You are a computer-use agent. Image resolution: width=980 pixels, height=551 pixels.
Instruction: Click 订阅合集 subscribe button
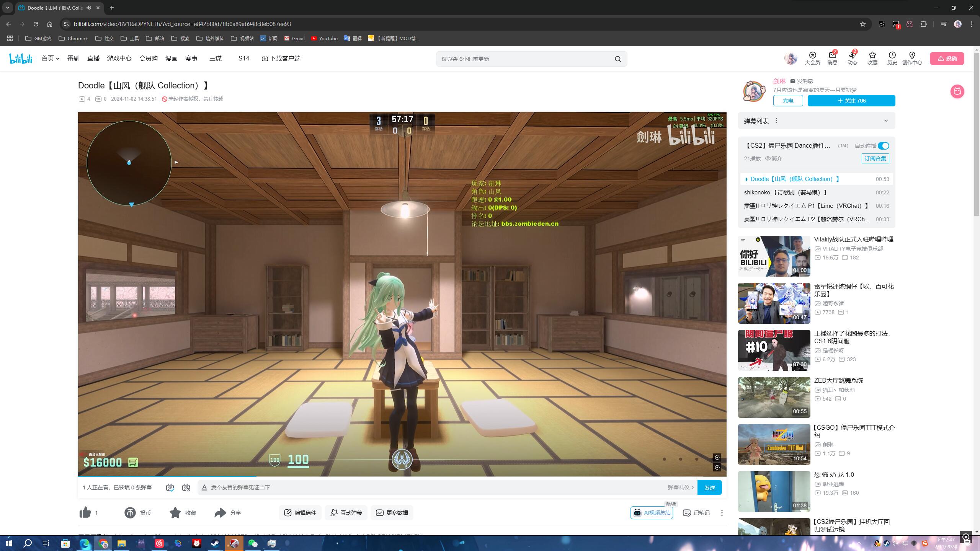(x=875, y=158)
